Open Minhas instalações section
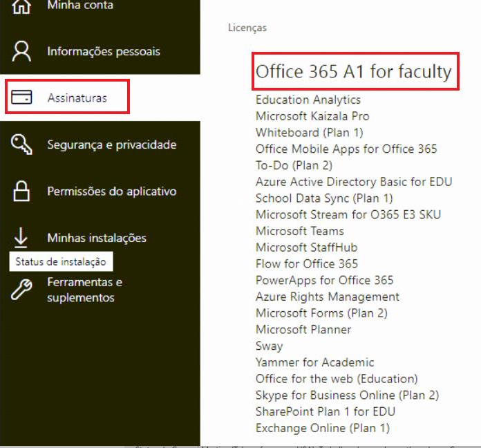 (97, 238)
